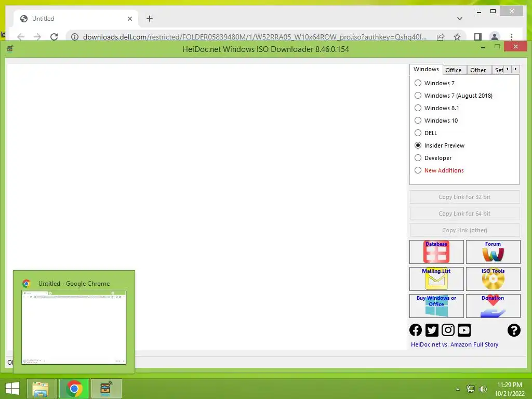Open the taskbar clock and date
This screenshot has height=399, width=532.
tap(510, 389)
